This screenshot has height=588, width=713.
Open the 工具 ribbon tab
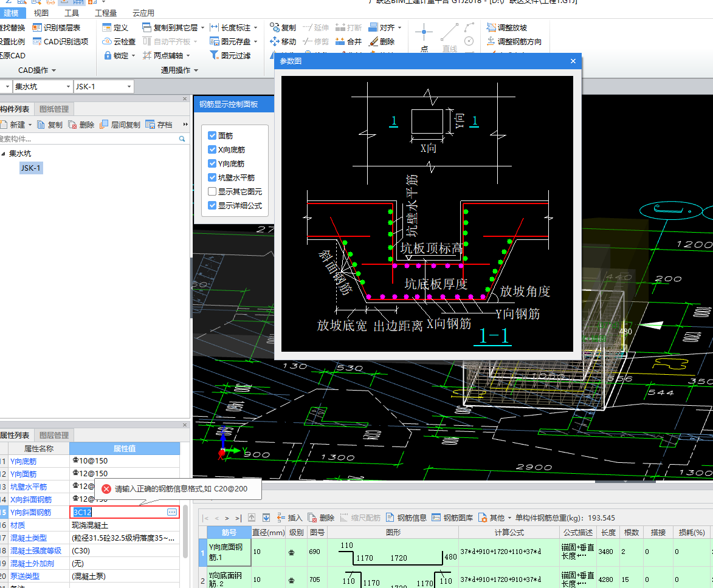click(x=71, y=13)
